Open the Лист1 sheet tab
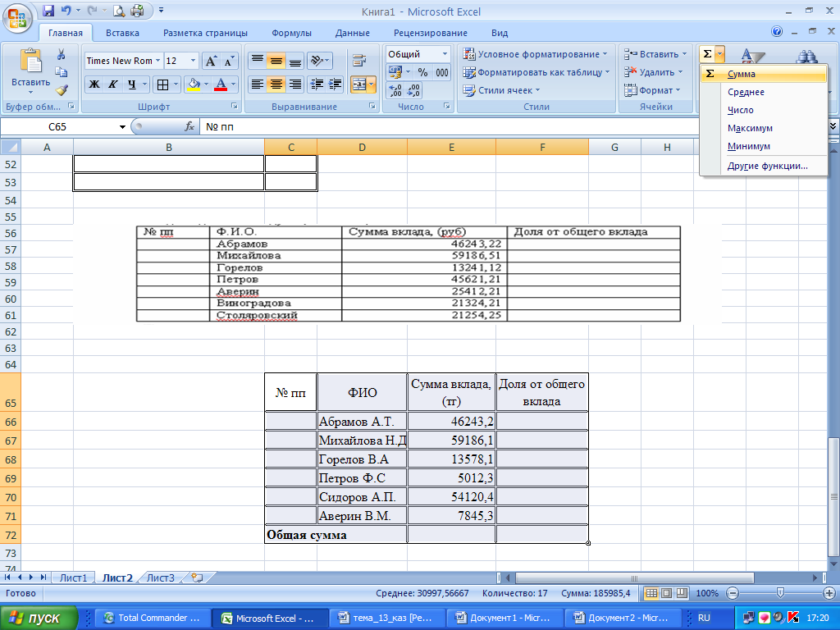The width and height of the screenshot is (840, 630). [73, 578]
